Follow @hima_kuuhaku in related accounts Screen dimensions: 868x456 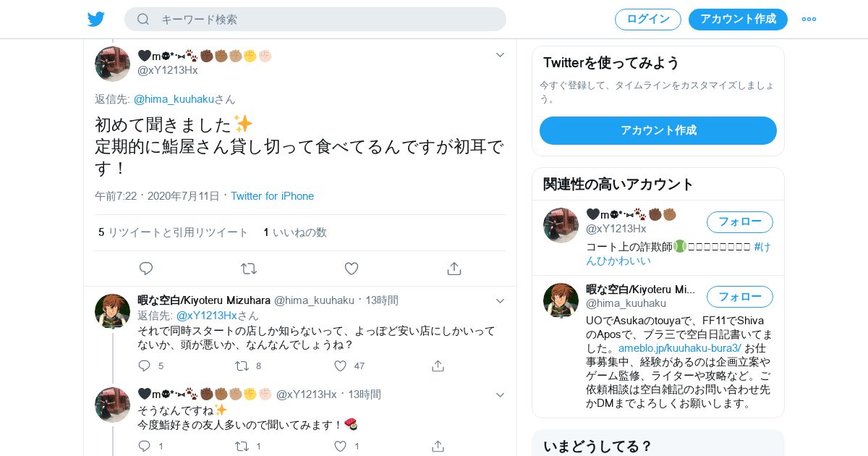[739, 297]
